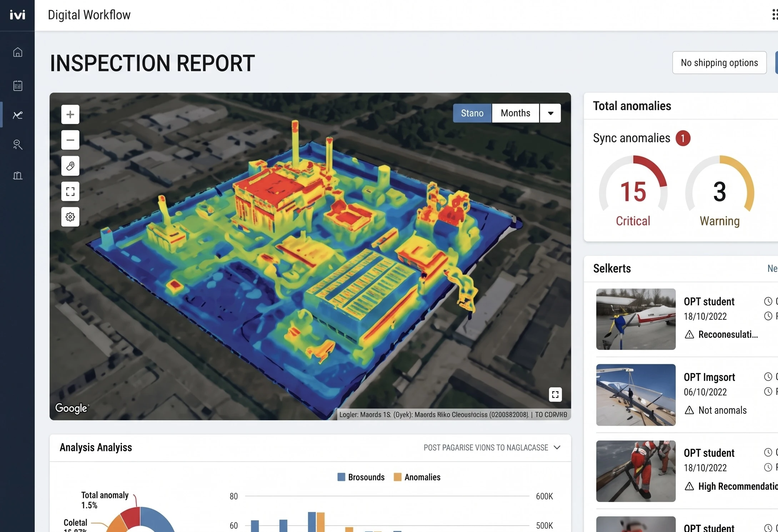This screenshot has width=778, height=532.
Task: Click the No shipping options button
Action: (x=719, y=63)
